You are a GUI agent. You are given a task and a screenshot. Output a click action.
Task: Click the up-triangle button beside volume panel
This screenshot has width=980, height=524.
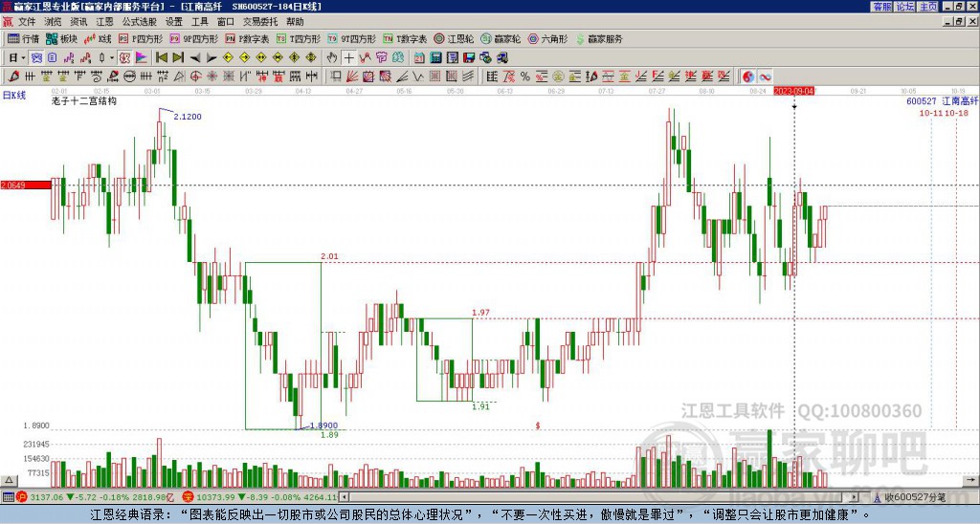pos(9,480)
